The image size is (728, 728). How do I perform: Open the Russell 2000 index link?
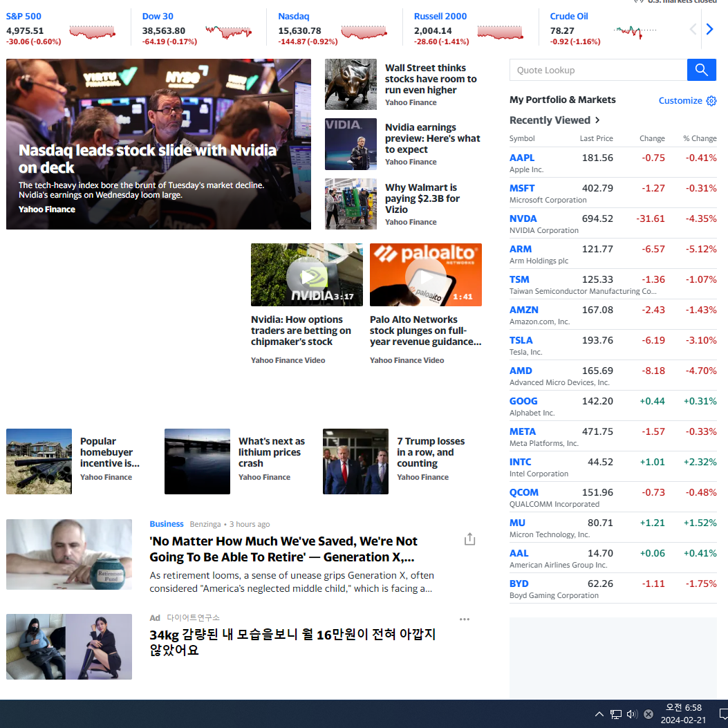[440, 17]
